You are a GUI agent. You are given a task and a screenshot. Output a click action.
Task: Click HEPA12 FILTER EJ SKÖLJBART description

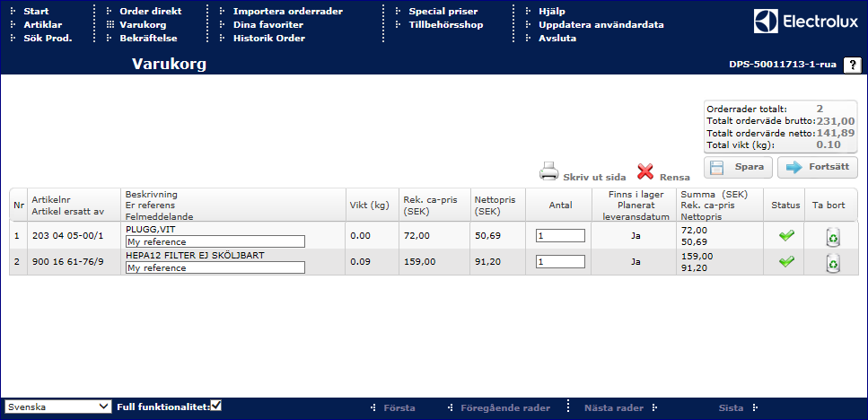click(x=195, y=255)
